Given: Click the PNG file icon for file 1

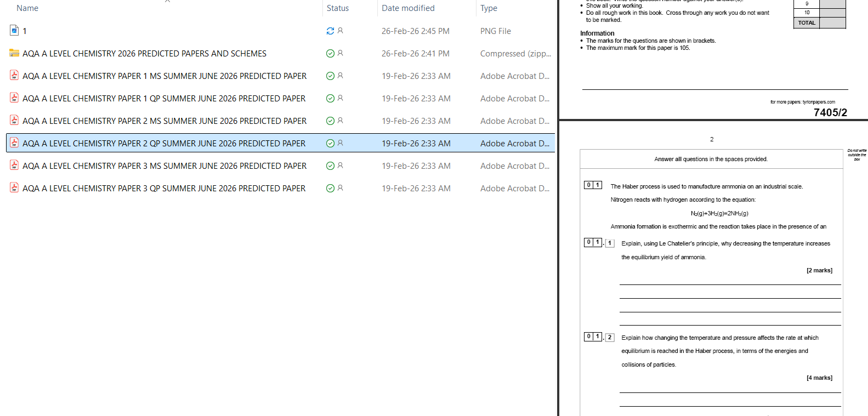Looking at the screenshot, I should pos(14,31).
